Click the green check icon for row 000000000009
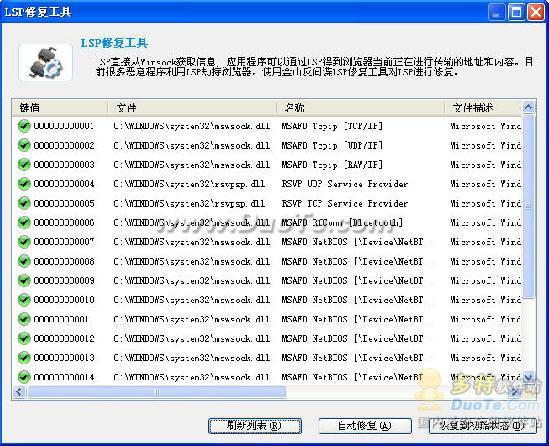 click(24, 280)
